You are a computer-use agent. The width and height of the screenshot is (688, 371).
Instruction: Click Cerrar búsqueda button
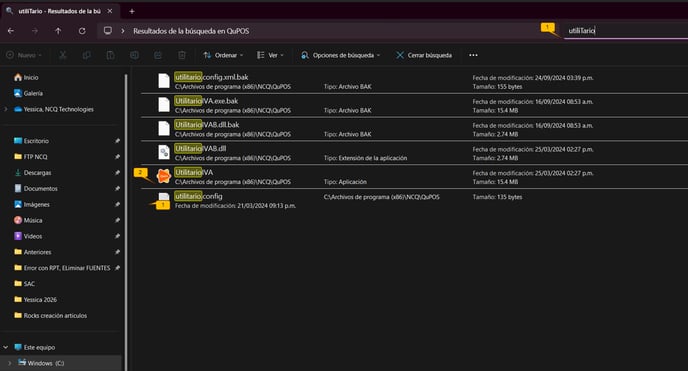424,55
